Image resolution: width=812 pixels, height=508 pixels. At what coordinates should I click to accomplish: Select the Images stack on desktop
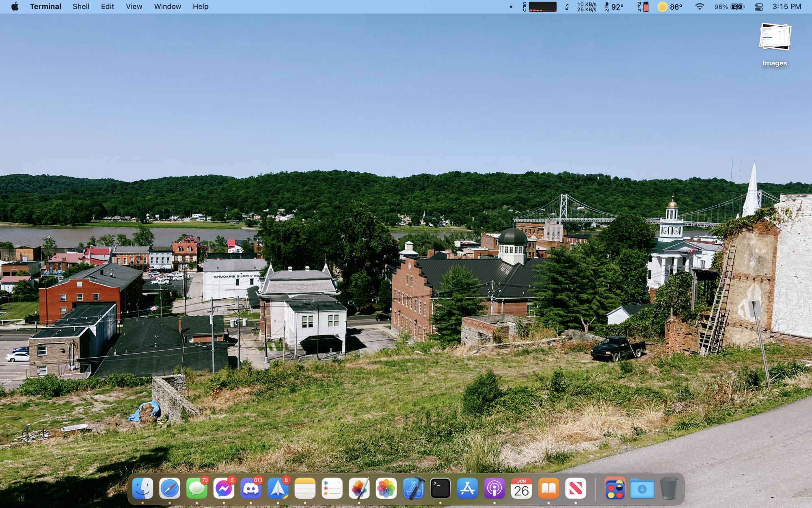tap(774, 43)
